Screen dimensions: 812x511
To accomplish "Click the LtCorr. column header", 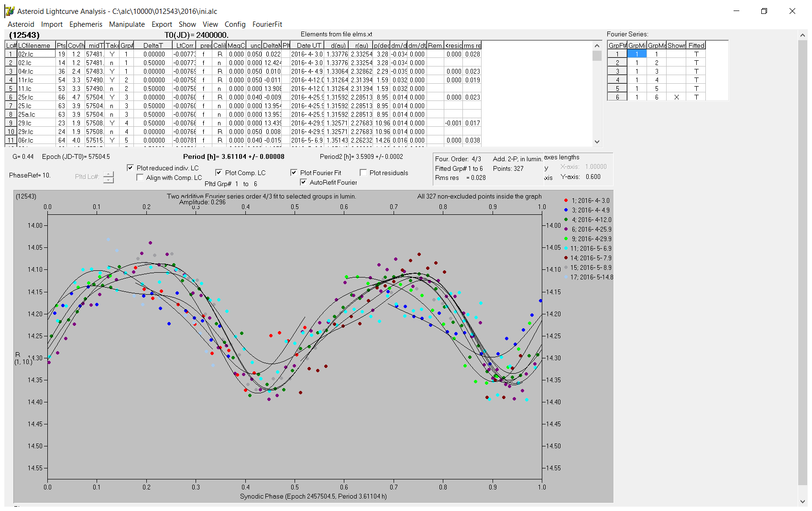I will pyautogui.click(x=185, y=45).
